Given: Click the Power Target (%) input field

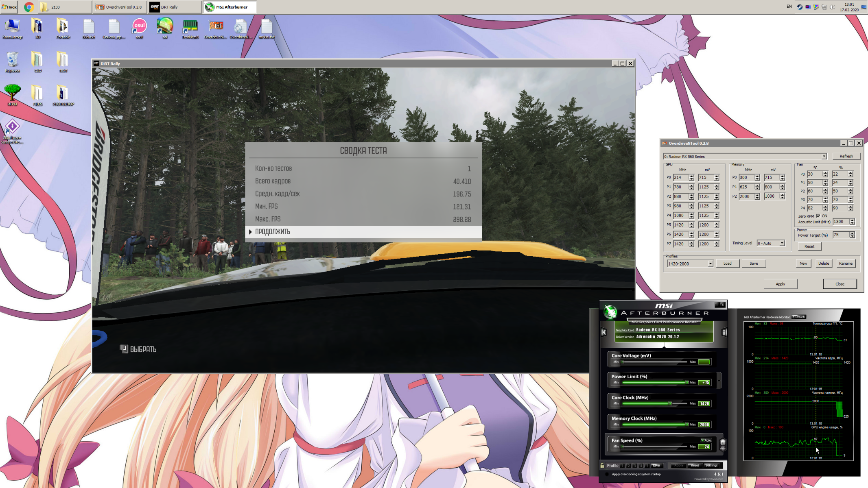Looking at the screenshot, I should click(841, 235).
